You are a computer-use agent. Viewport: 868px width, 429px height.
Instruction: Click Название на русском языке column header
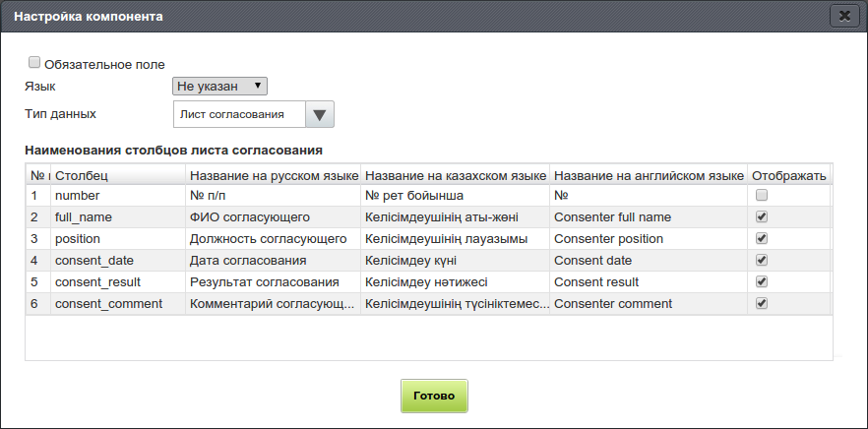pyautogui.click(x=273, y=175)
